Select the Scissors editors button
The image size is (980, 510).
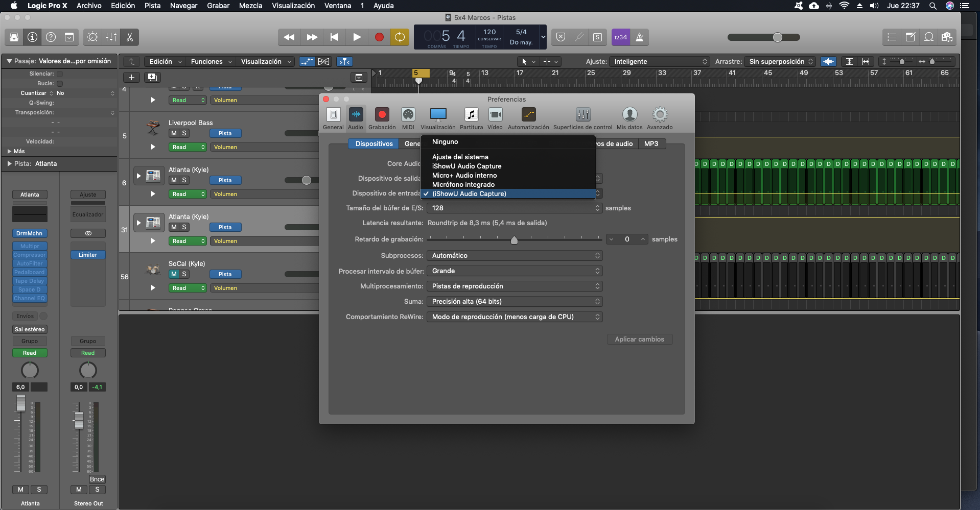point(130,37)
